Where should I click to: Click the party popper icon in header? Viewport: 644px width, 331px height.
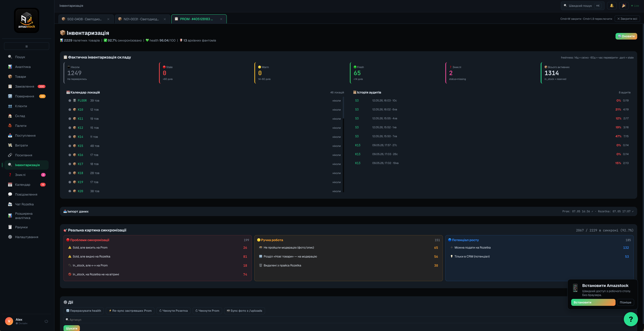[624, 6]
